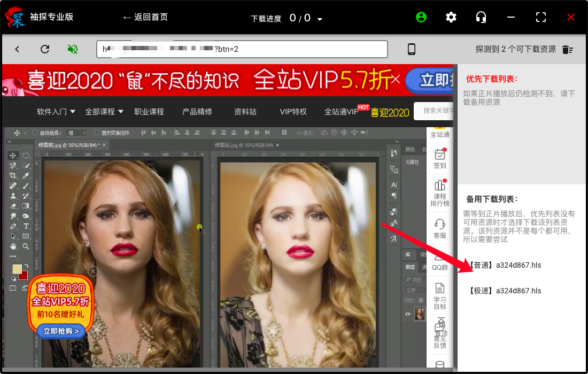Select the Zoom magnifier tool
Screen dimensions: 588x374
coord(26,246)
